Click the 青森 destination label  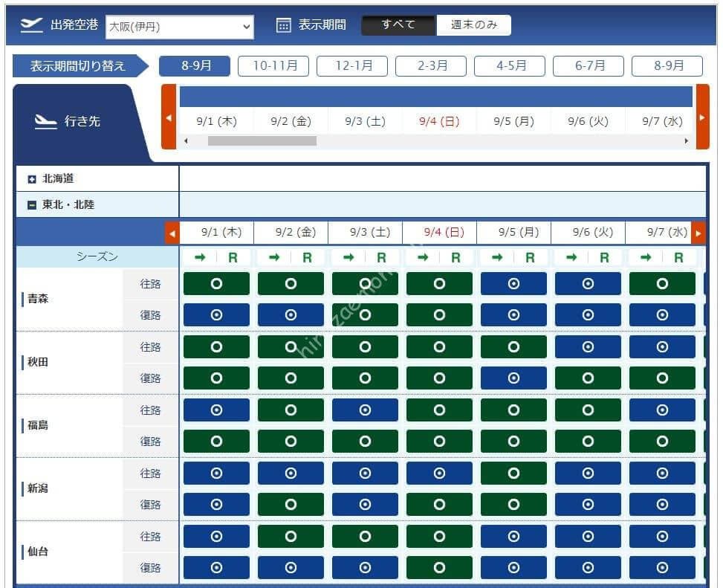coord(38,299)
